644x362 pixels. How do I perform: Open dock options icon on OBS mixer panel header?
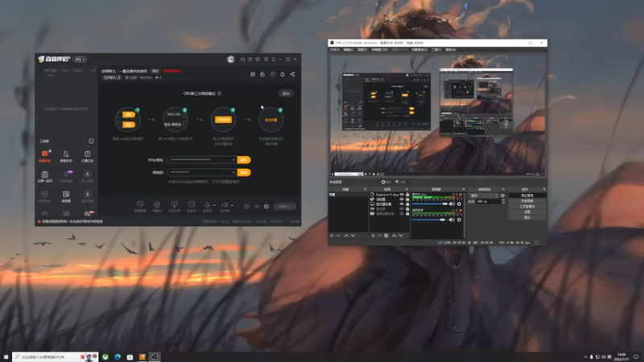(x=464, y=190)
